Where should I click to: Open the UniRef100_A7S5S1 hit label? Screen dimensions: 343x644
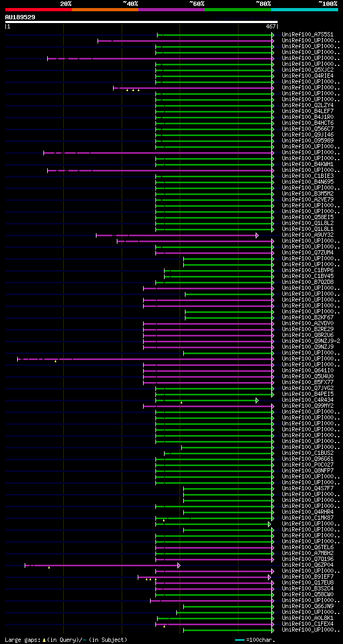[308, 34]
